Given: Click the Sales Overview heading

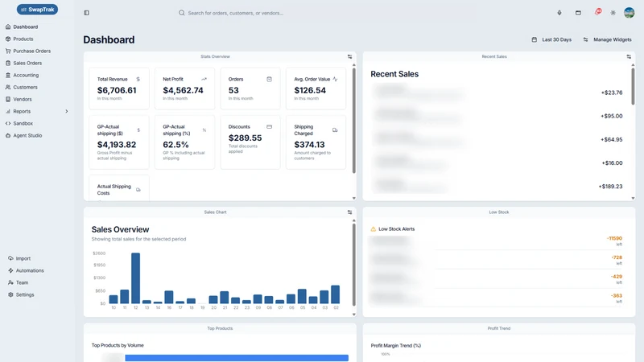Looking at the screenshot, I should point(120,229).
